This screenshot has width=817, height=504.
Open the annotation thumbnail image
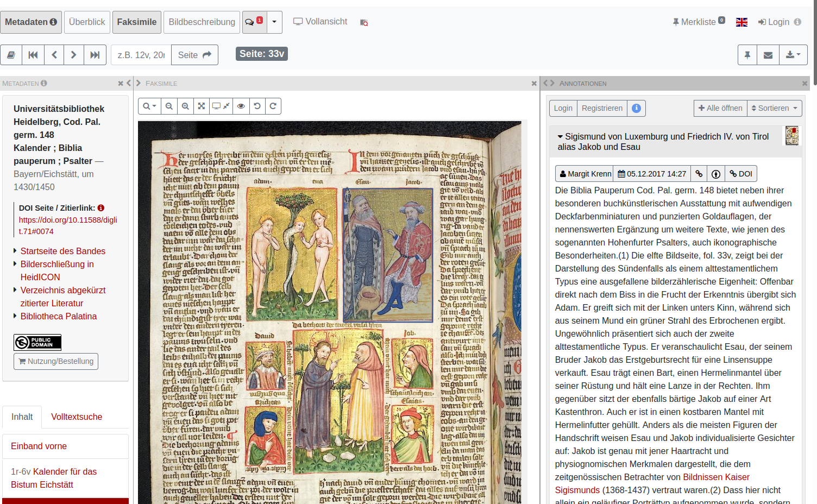[792, 136]
